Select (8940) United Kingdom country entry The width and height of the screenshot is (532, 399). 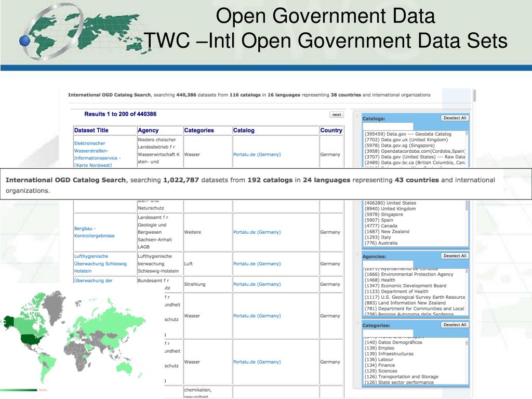390,209
